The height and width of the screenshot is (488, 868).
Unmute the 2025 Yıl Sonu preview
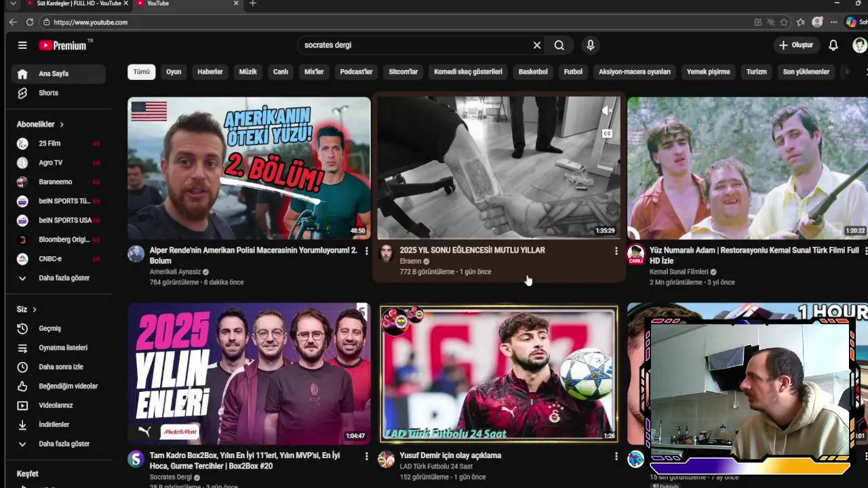pos(607,110)
